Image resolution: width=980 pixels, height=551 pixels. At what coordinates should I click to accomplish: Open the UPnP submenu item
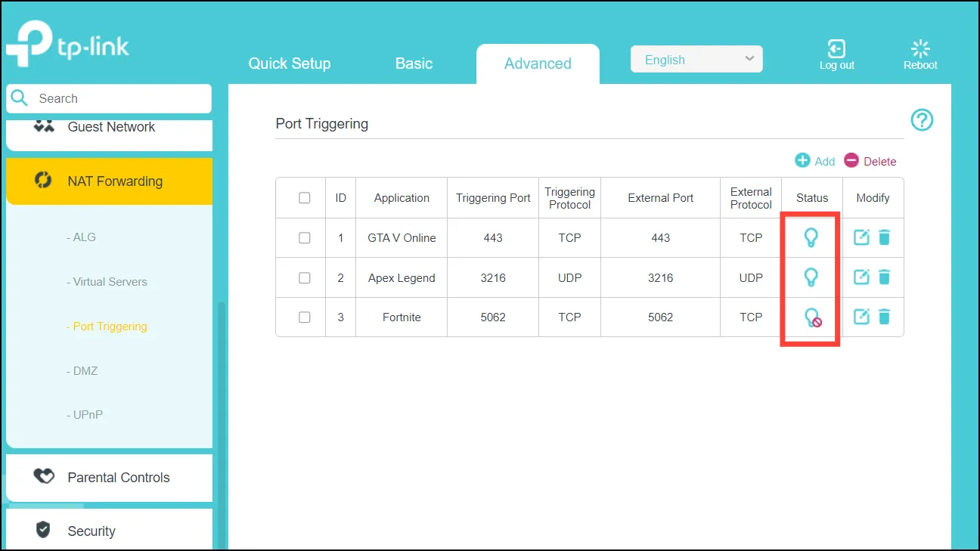(85, 415)
